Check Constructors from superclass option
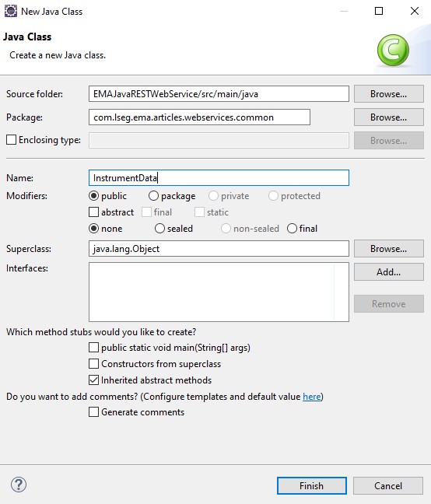 93,364
